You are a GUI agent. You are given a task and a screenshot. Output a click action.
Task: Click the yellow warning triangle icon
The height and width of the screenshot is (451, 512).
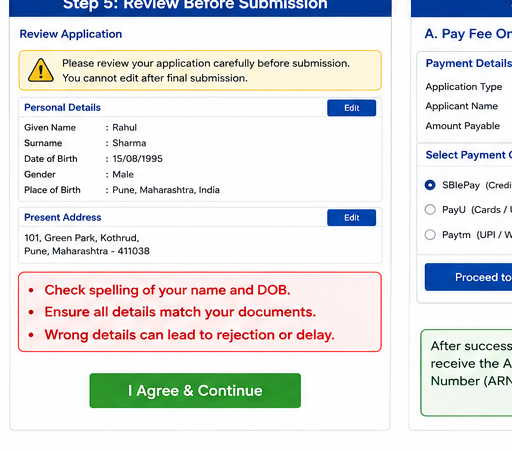41,70
